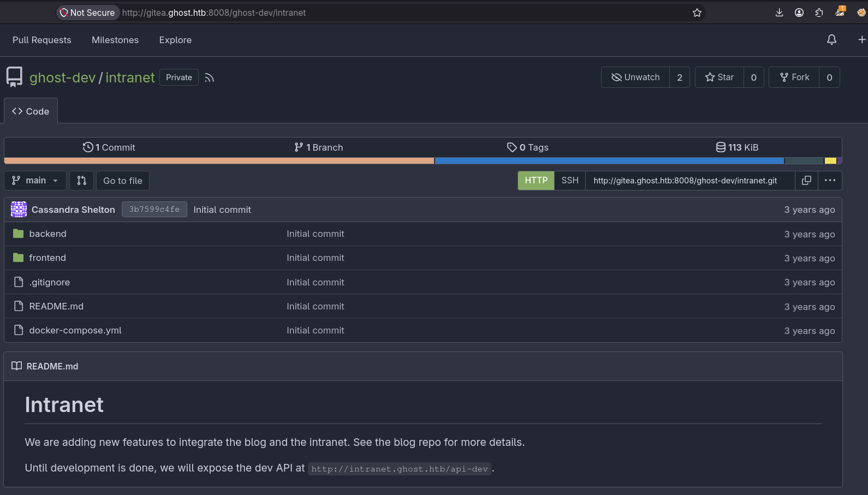Star the intranet repository
The height and width of the screenshot is (495, 868).
(719, 77)
